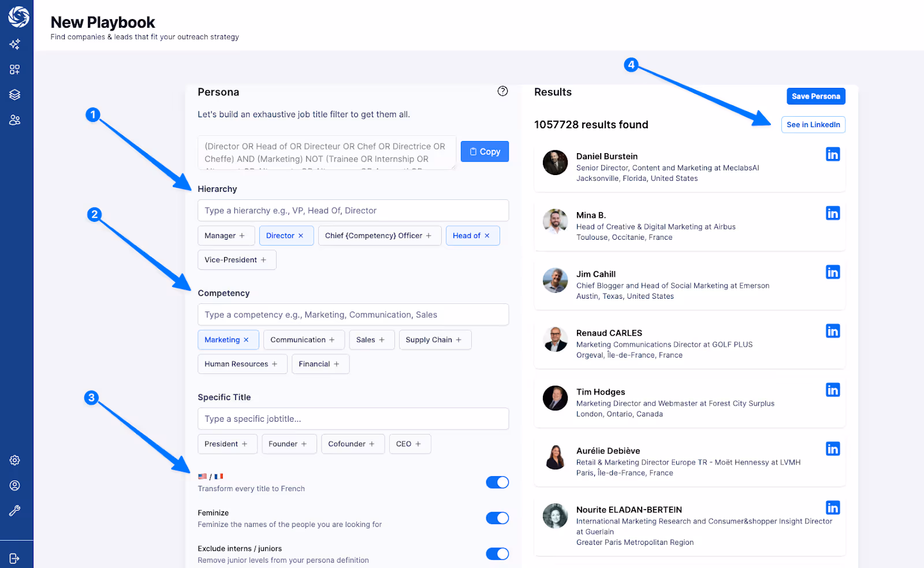This screenshot has width=924, height=568.
Task: Focus the Specific Title input field
Action: (353, 418)
